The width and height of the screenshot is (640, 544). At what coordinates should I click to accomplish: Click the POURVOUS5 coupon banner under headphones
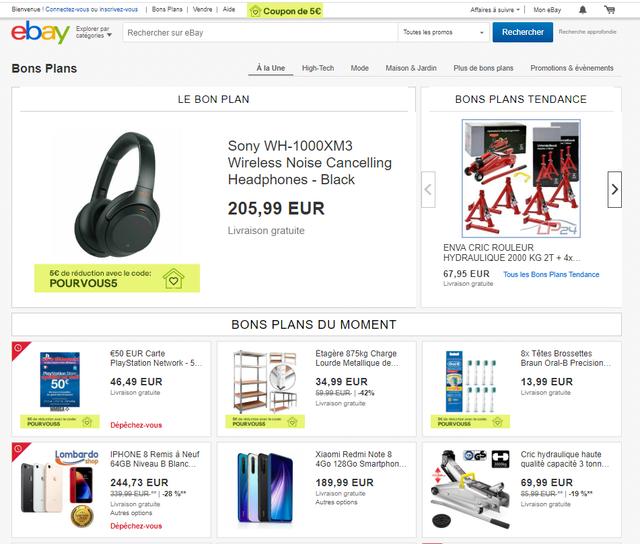(117, 278)
